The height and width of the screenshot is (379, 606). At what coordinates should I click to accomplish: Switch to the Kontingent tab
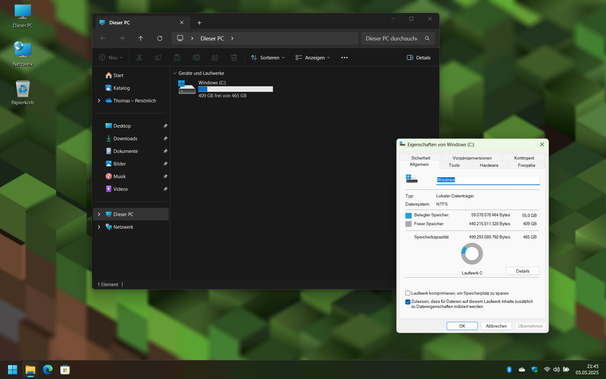coord(524,158)
